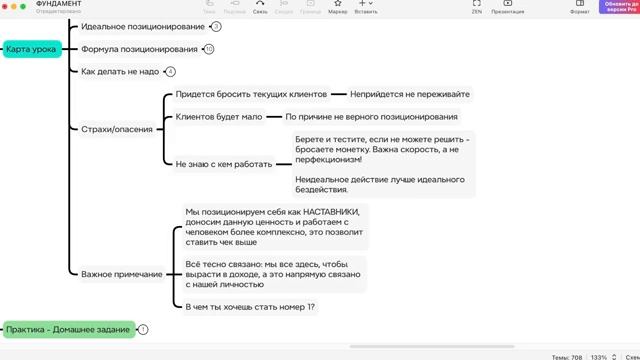Click the Темы: 708 topic count
Screen dimensions: 640x360
567,357
